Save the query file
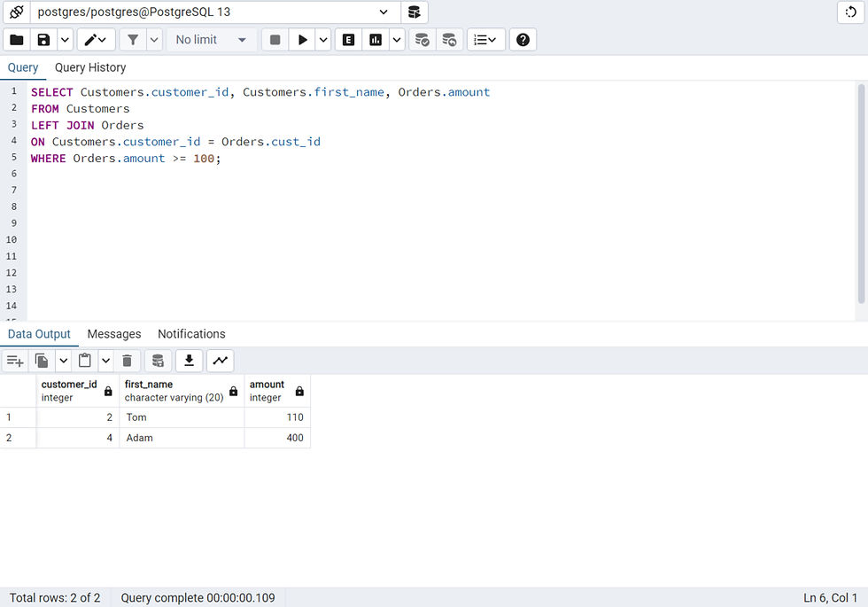This screenshot has height=607, width=868. 43,39
